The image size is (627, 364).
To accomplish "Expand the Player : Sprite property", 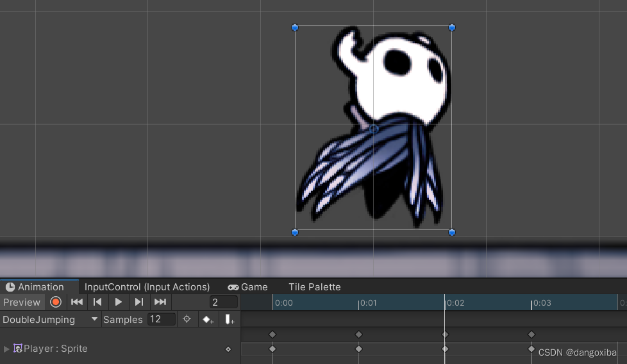I will click(x=6, y=349).
